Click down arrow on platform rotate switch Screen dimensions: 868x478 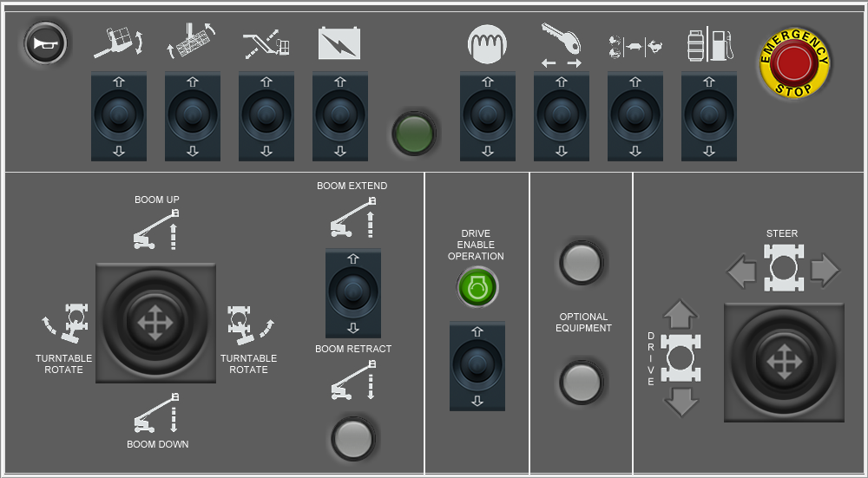[193, 151]
